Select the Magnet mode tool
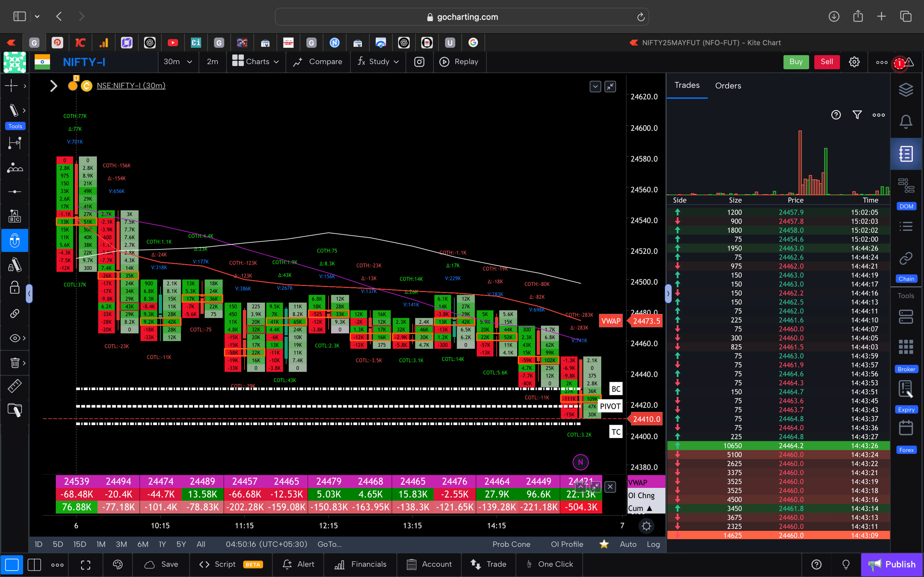 click(x=15, y=240)
